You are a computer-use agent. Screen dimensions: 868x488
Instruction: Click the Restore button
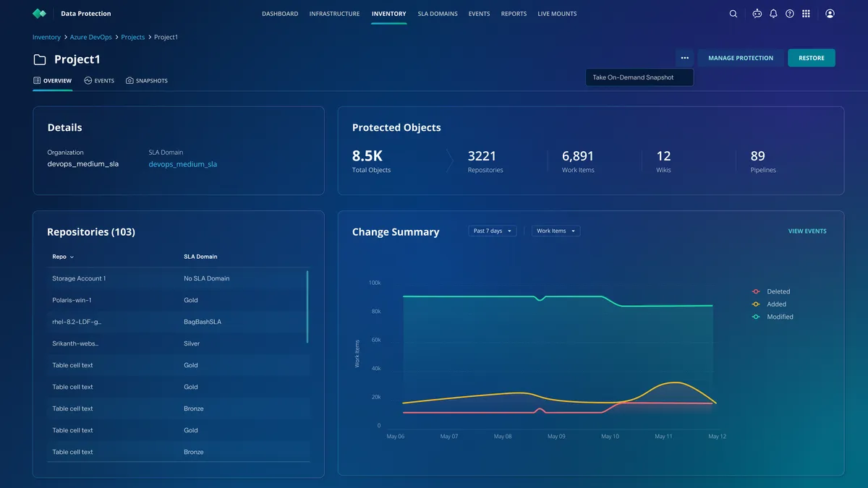[x=812, y=58]
